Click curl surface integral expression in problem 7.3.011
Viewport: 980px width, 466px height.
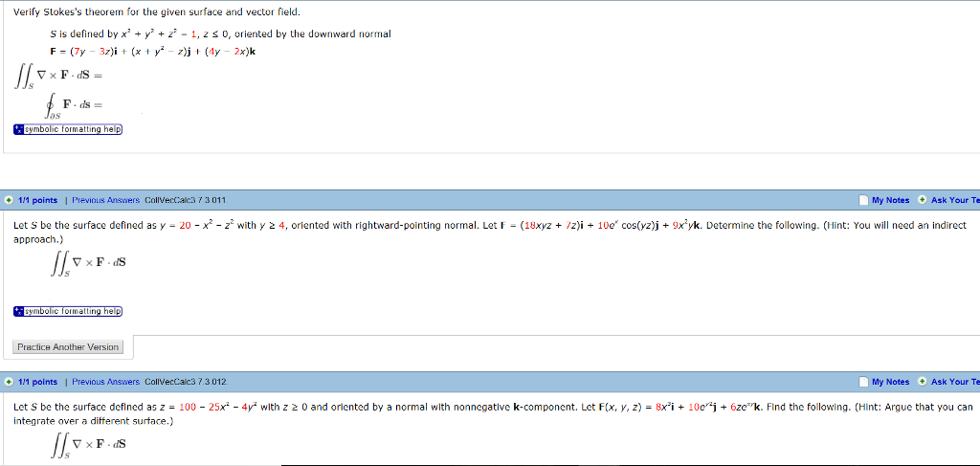[87, 265]
